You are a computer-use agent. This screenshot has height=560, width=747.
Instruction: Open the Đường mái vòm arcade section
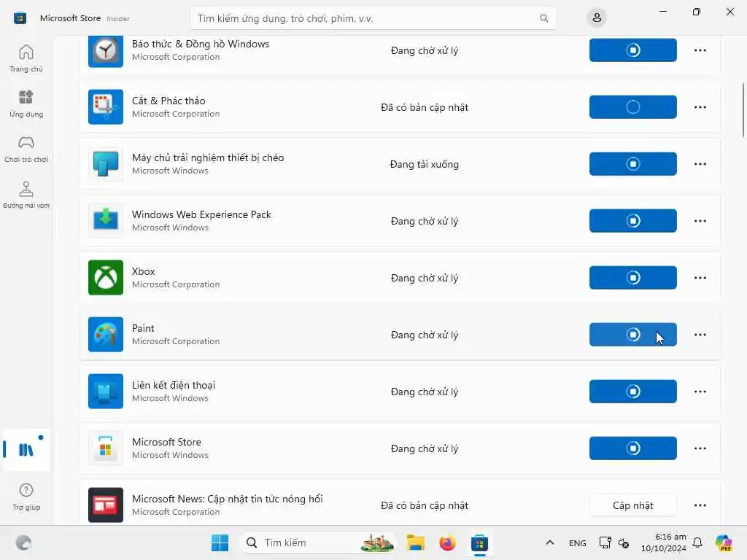(26, 195)
